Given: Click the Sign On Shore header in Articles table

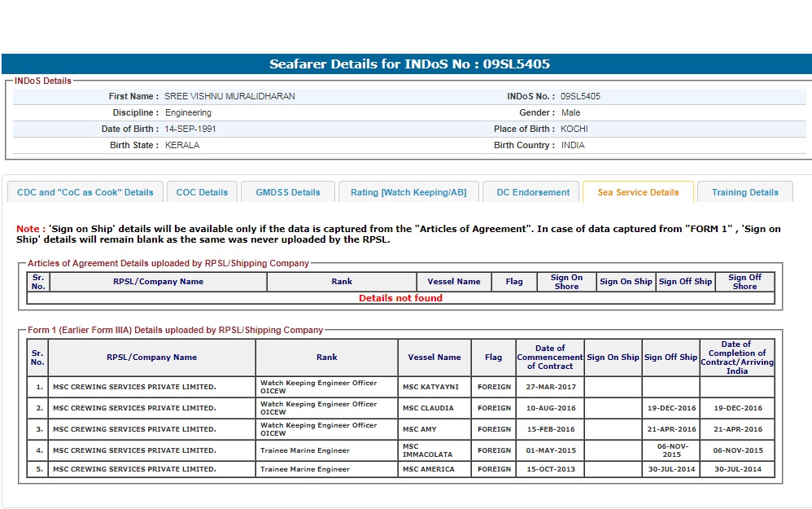Looking at the screenshot, I should click(566, 282).
